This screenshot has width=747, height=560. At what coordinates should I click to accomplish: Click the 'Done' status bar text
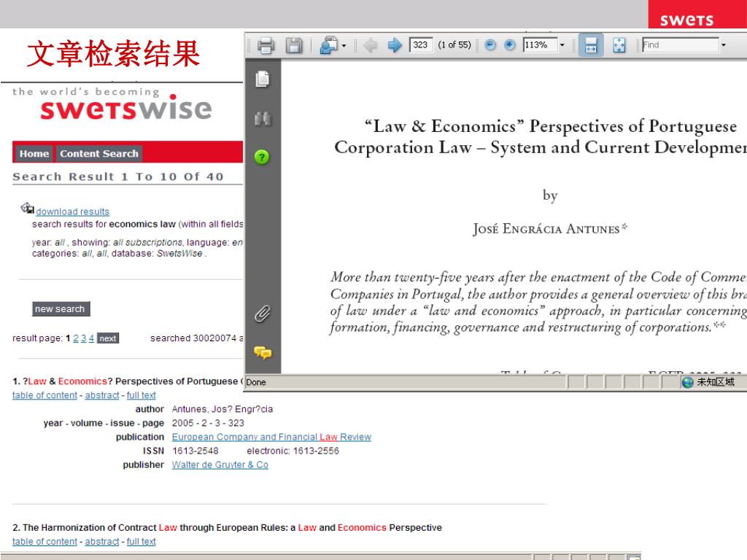pyautogui.click(x=256, y=382)
